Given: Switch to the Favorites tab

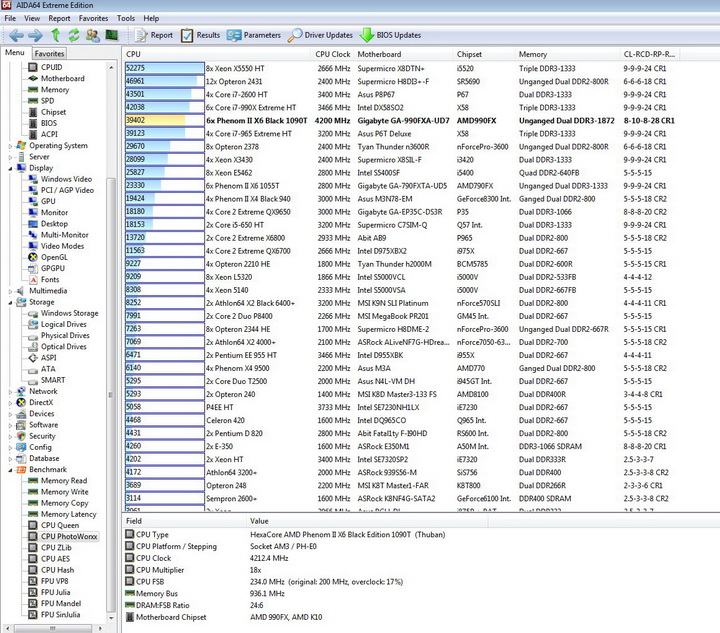Looking at the screenshot, I should [49, 53].
